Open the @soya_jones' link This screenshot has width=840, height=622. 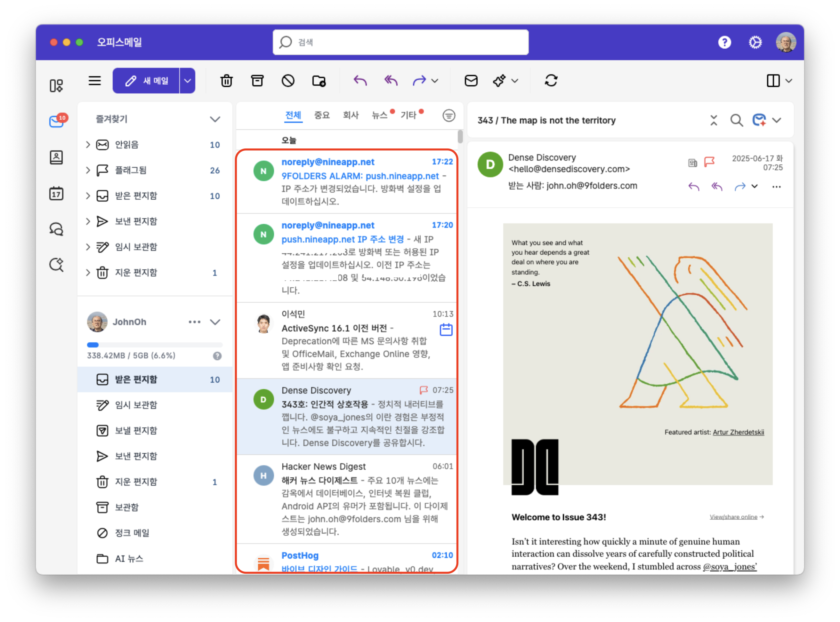coord(730,566)
